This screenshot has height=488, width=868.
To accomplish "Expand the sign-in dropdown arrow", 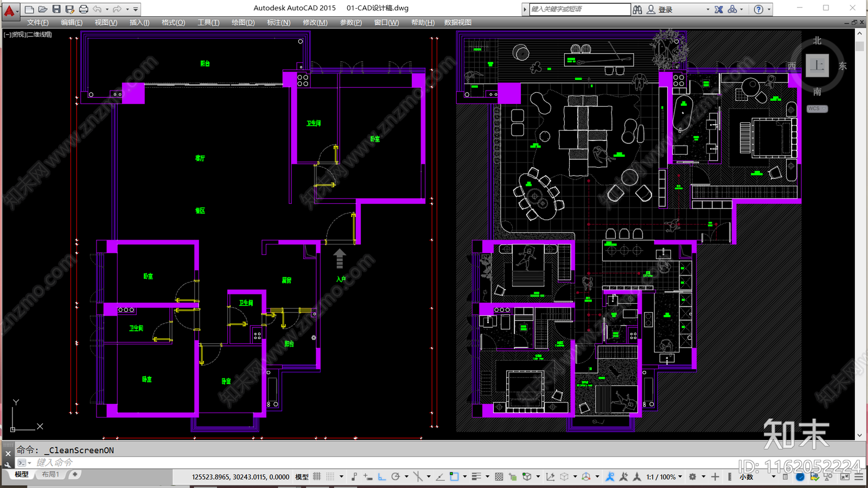I will (x=707, y=9).
